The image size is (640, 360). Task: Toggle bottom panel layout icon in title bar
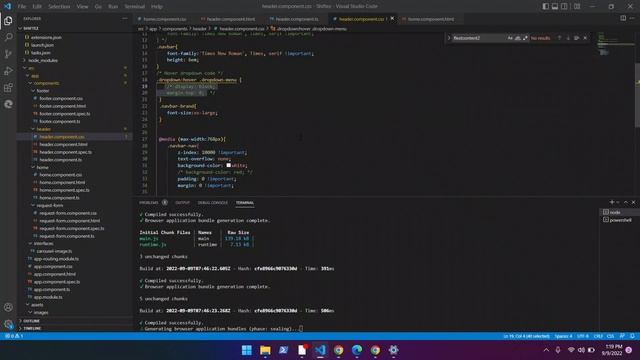click(x=555, y=7)
